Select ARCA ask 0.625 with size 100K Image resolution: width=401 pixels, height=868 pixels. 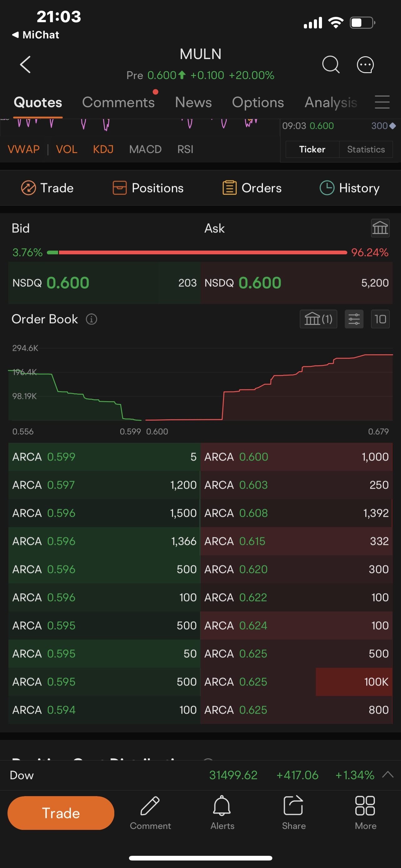(x=297, y=682)
